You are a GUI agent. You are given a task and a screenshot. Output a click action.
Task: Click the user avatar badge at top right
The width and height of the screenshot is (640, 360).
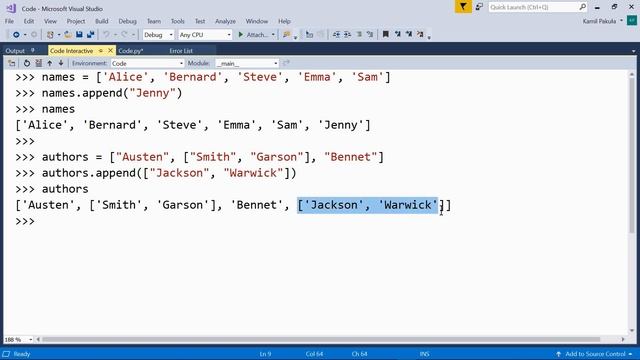tap(632, 21)
